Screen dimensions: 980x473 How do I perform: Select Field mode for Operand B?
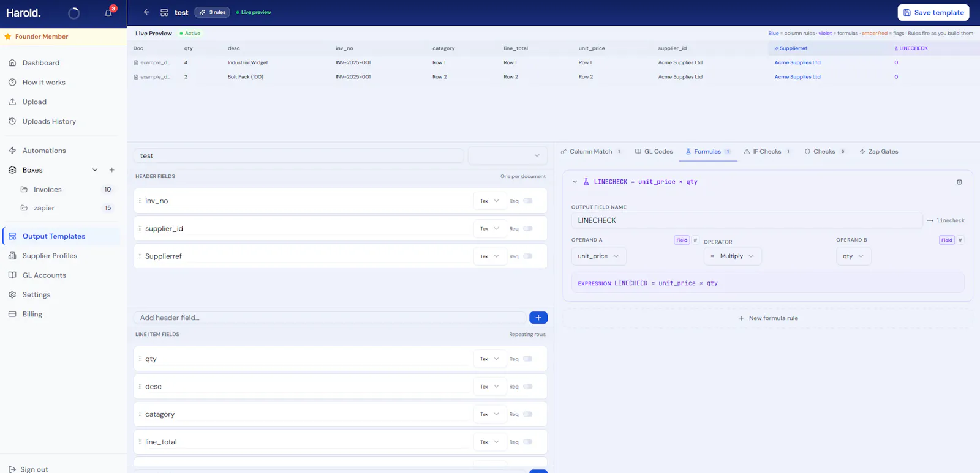[947, 240]
